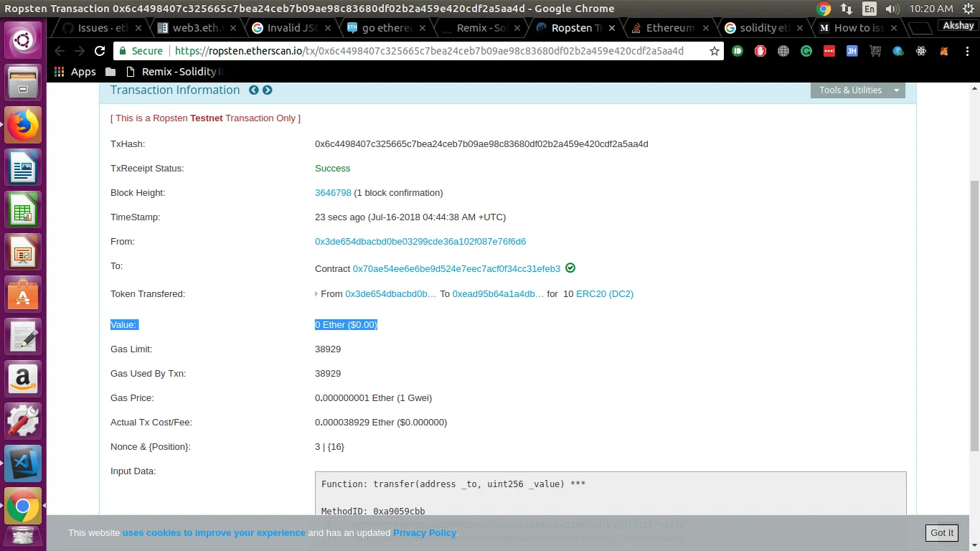
Task: Open Ubuntu Software Center in the dock
Action: pos(24,294)
